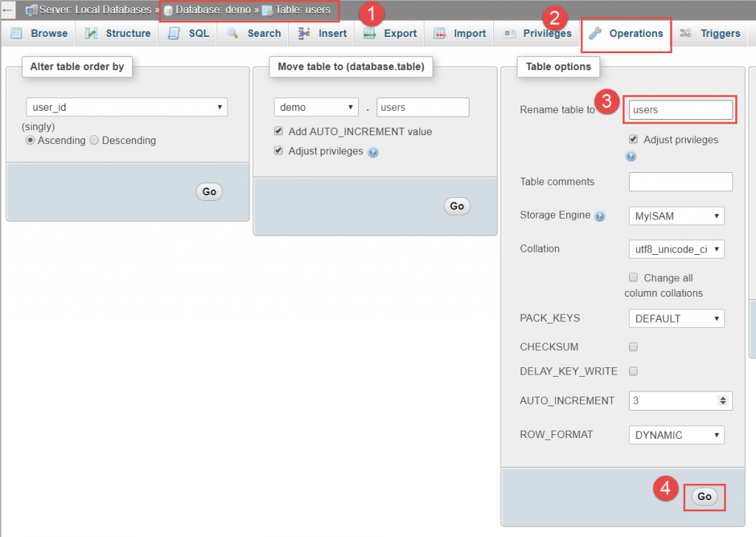Toggle the DELAY_KEY_WRITE checkbox
This screenshot has height=537, width=756.
633,372
